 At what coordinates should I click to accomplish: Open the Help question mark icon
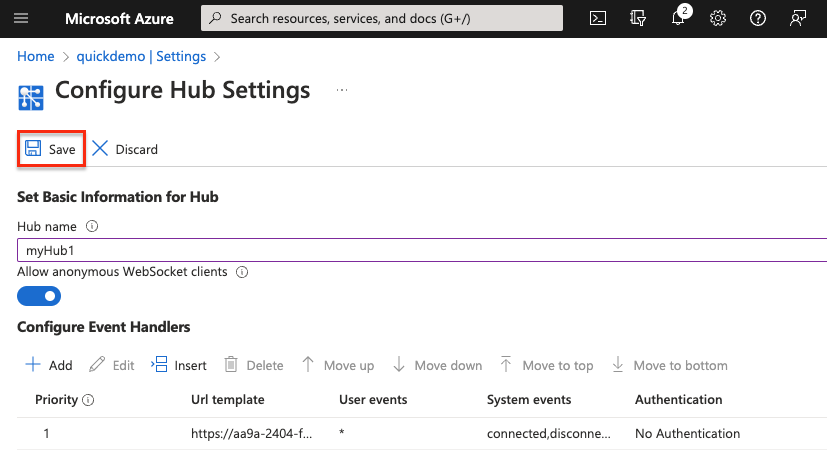click(757, 18)
